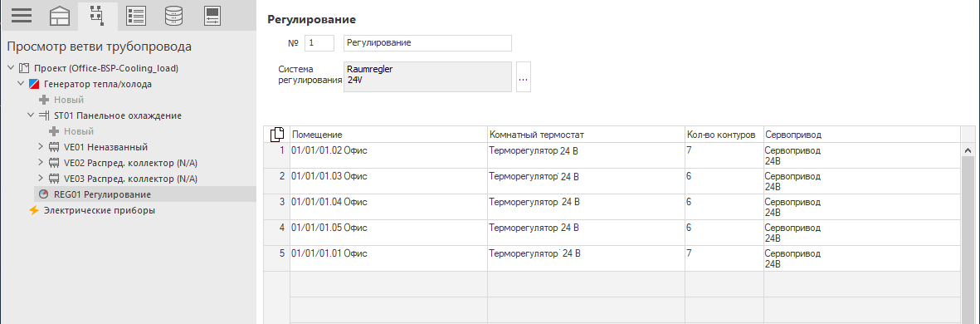Open the regulation system ellipsis button
The image size is (980, 324).
tap(523, 77)
